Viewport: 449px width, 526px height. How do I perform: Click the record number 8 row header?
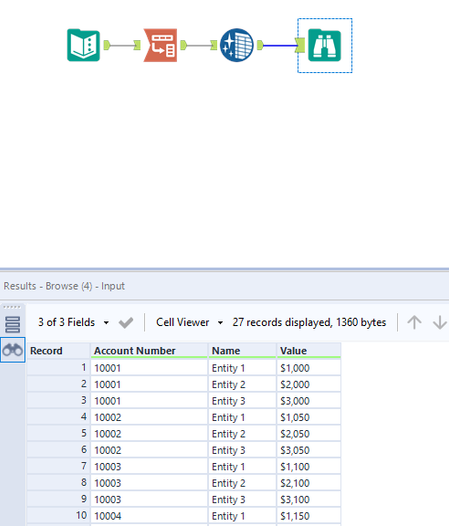coord(58,483)
